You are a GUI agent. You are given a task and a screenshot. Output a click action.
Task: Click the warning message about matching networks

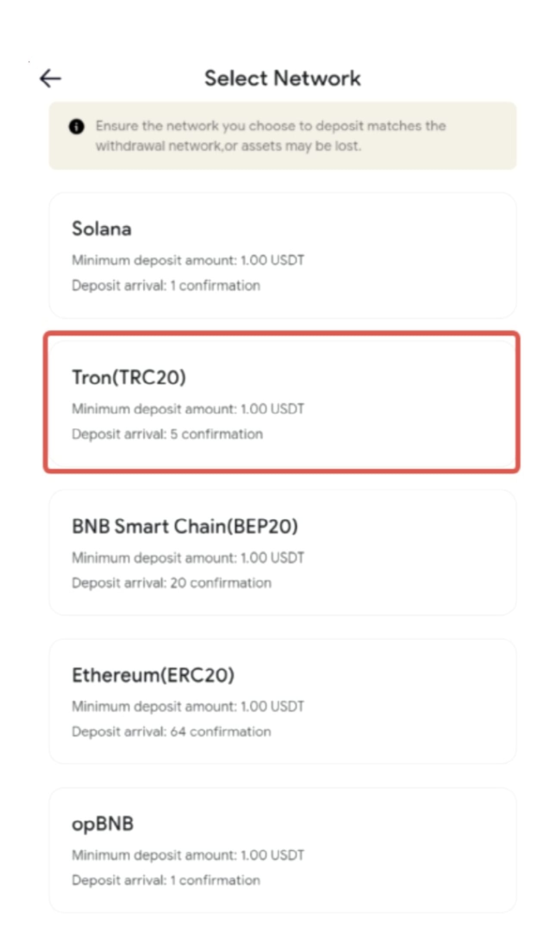[271, 136]
